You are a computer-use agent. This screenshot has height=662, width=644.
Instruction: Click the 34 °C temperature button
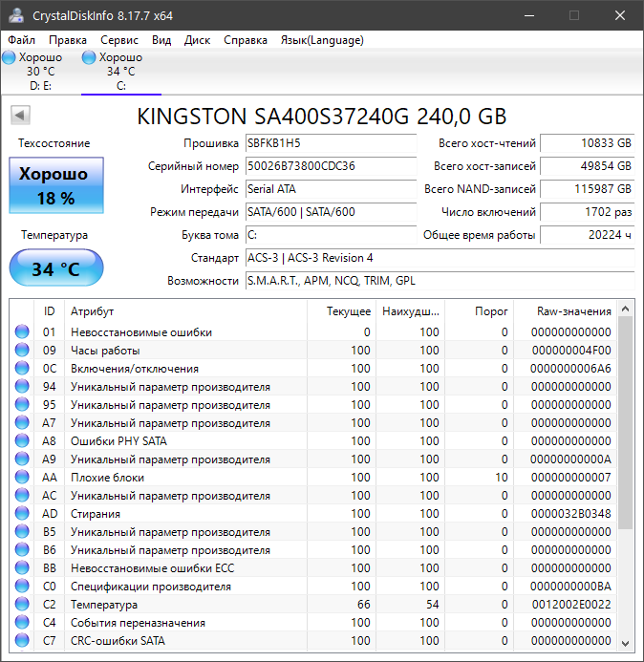[x=55, y=268]
